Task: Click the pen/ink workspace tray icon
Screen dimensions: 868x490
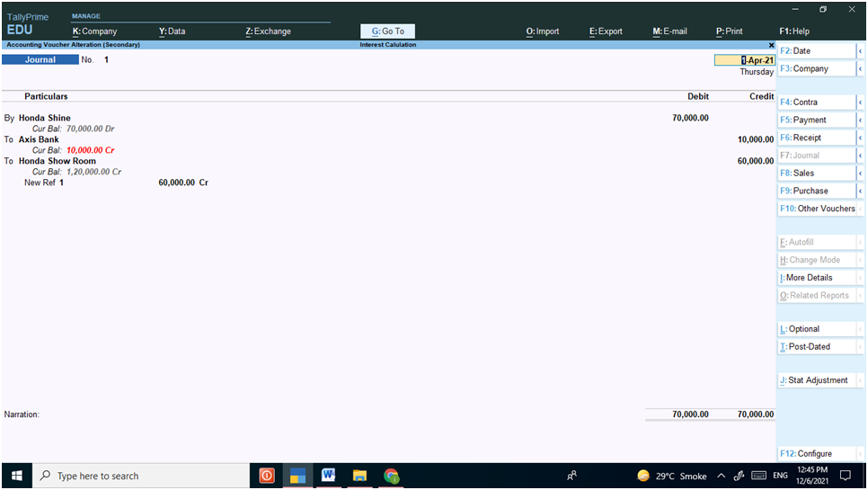Action: (739, 477)
